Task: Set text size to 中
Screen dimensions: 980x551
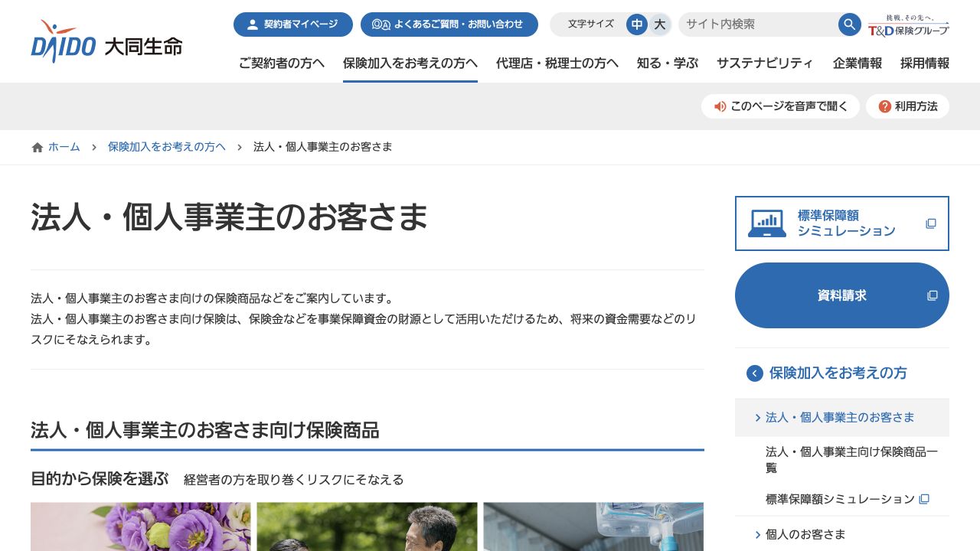Action: pos(637,24)
